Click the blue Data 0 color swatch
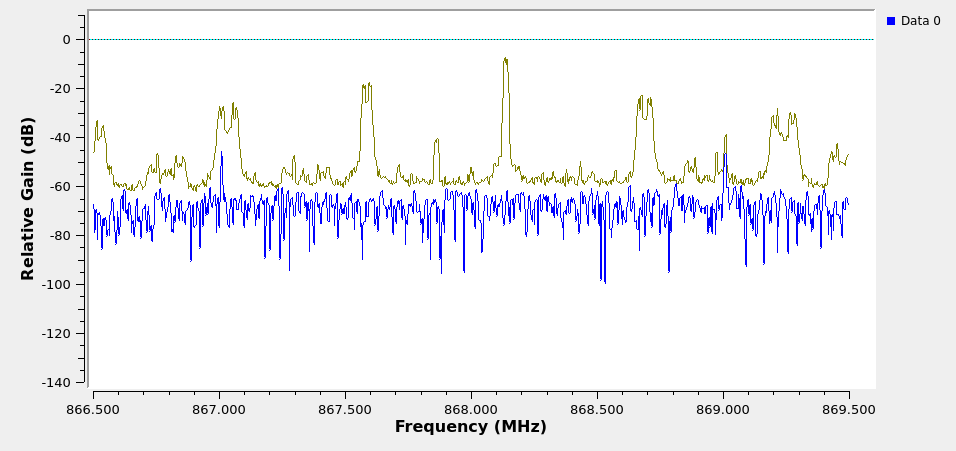956x451 pixels. (x=891, y=21)
